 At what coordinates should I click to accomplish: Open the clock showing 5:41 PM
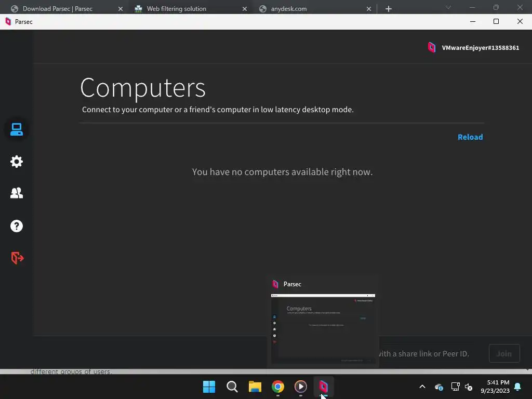point(495,387)
